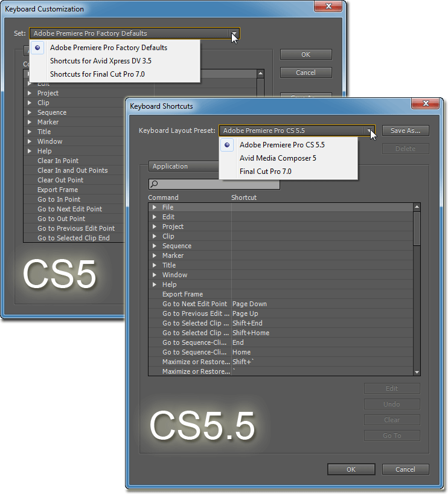
Task: Select Go to Previous Edit Point in CS5 list
Action: [x=76, y=228]
